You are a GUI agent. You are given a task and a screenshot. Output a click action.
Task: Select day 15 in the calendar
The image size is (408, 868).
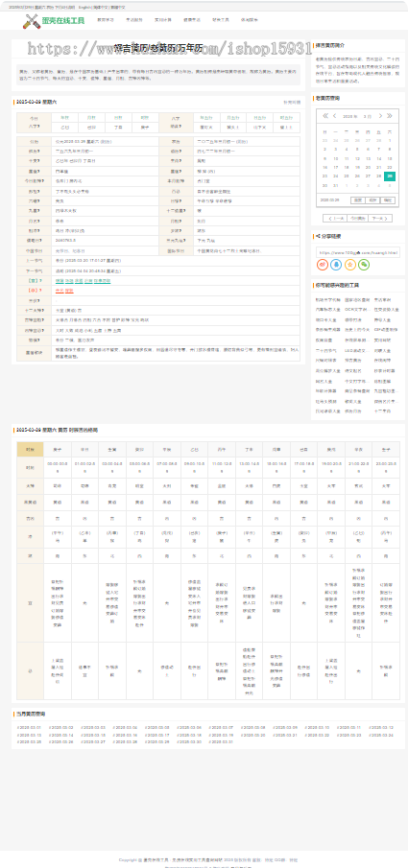tap(389, 158)
